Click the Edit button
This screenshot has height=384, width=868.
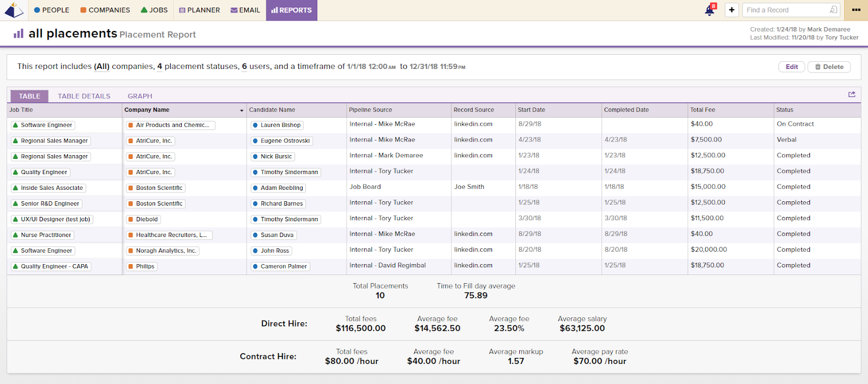click(x=792, y=67)
